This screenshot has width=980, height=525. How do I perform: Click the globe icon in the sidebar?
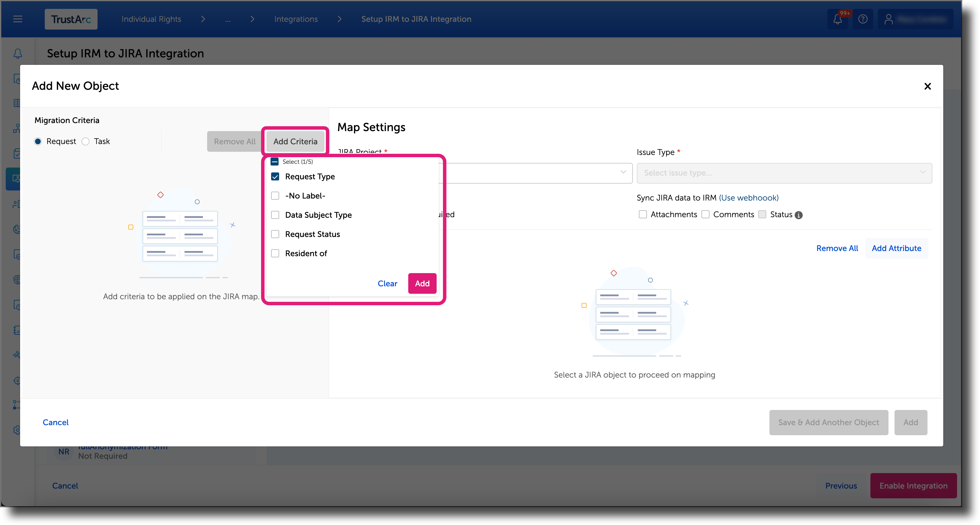[17, 229]
